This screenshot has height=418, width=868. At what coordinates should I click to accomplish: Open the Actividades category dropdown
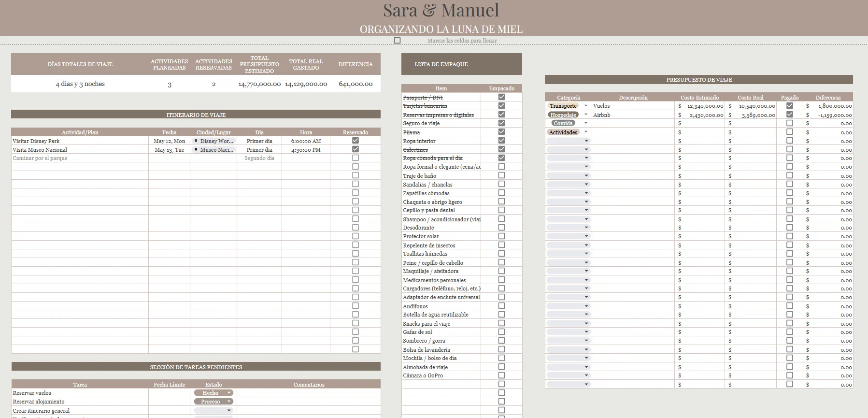tap(586, 132)
